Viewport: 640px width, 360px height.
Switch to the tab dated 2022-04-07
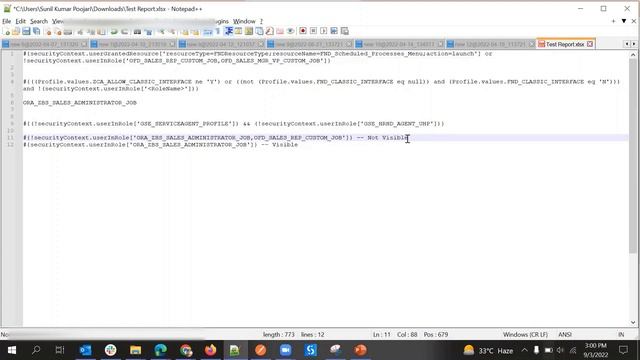(44, 44)
